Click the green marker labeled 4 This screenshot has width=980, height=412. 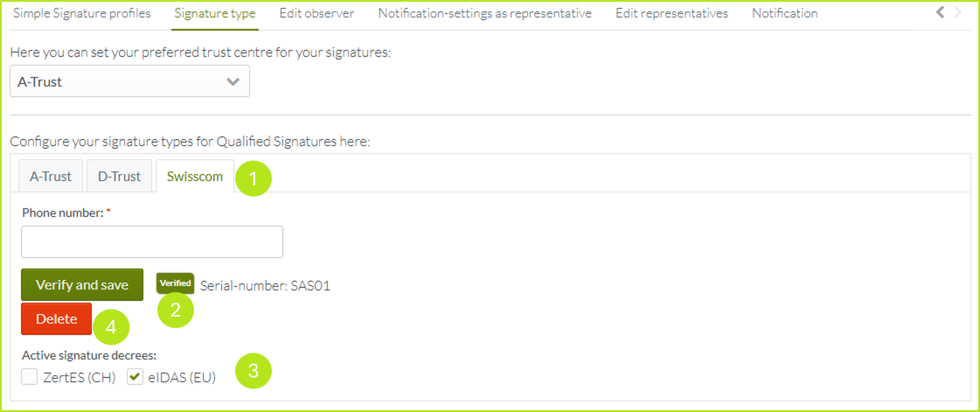(111, 327)
